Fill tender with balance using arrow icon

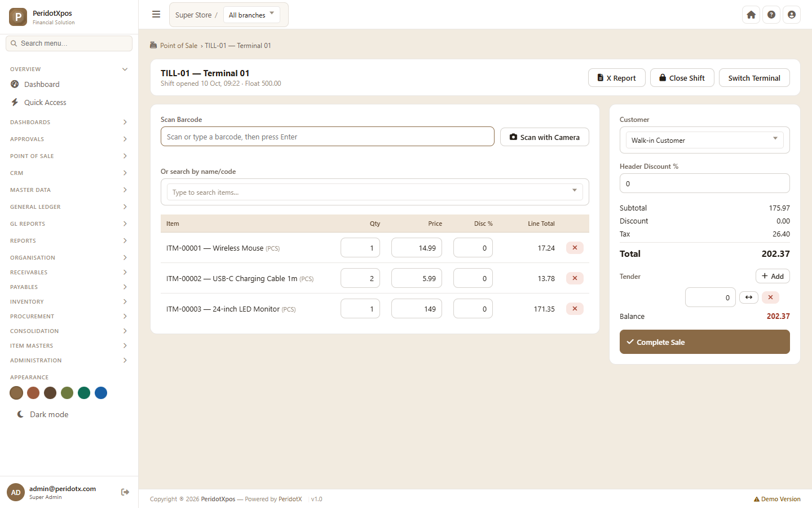tap(749, 297)
